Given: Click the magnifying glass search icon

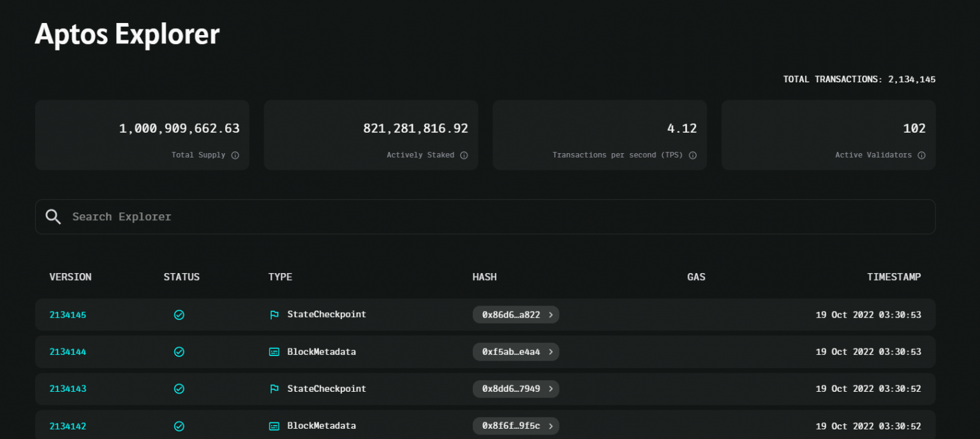Looking at the screenshot, I should point(54,216).
